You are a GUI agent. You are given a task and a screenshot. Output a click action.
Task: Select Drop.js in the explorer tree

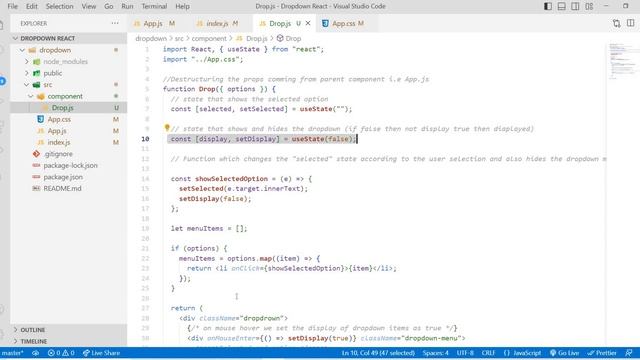[x=62, y=108]
